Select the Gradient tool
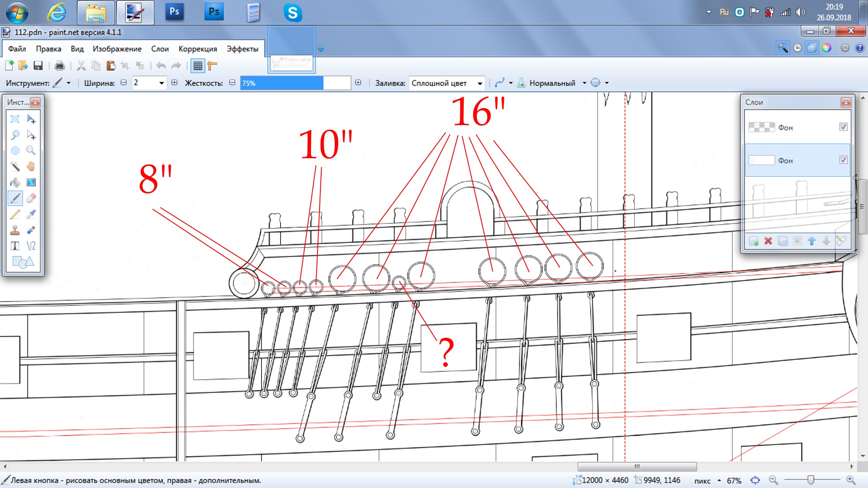The width and height of the screenshot is (868, 488). pyautogui.click(x=31, y=182)
